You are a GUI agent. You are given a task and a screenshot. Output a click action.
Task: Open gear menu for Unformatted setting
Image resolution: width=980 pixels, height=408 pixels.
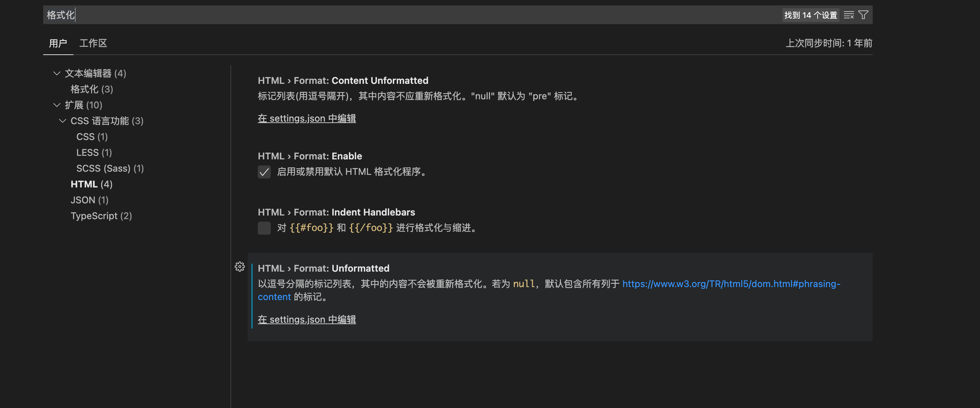(240, 267)
